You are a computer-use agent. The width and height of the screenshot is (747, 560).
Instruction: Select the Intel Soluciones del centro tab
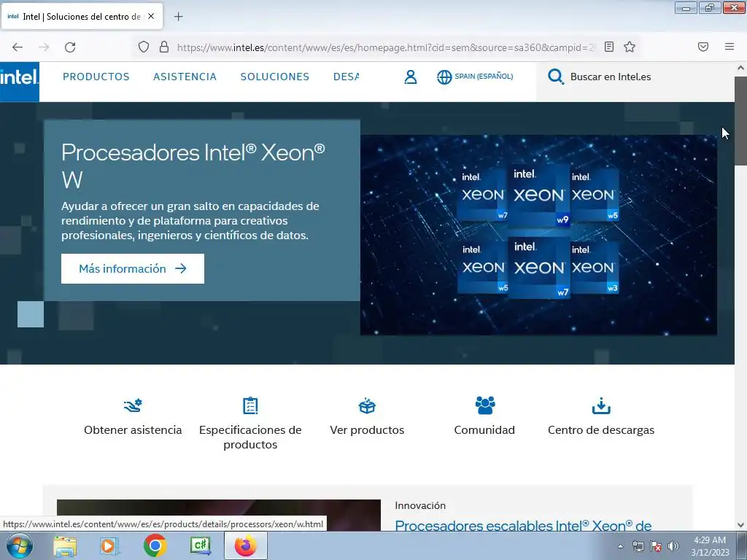pos(82,17)
